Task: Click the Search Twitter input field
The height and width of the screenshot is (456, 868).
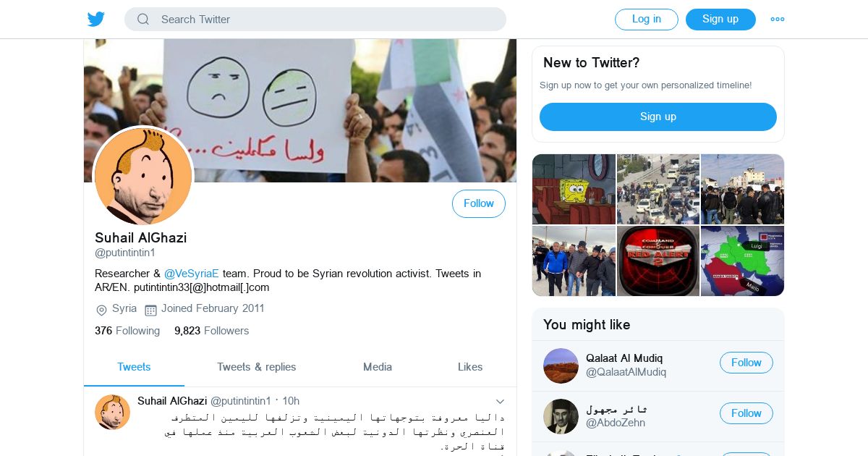Action: pos(315,20)
